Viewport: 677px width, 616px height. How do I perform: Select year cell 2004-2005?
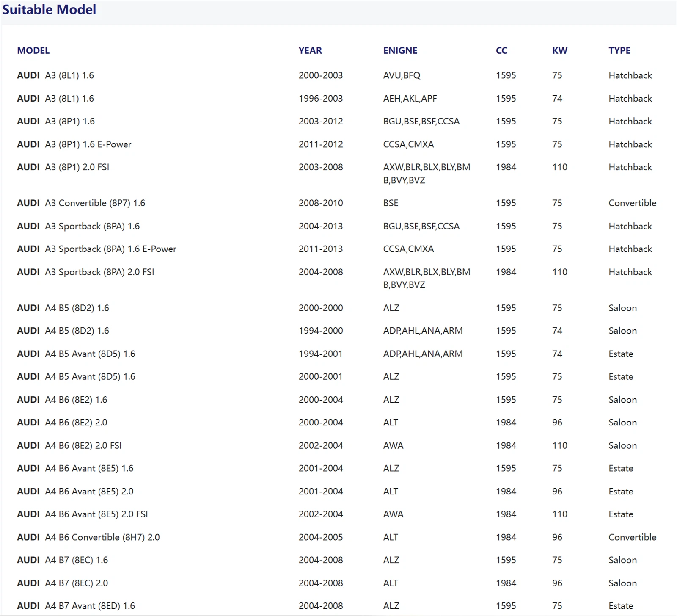tap(321, 537)
